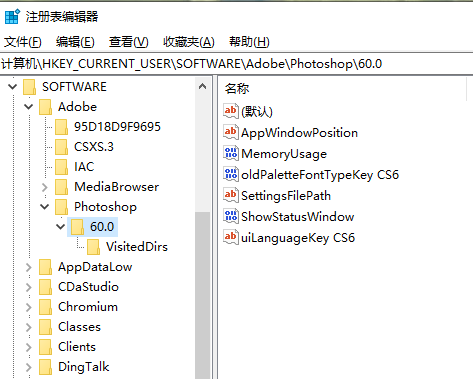473x379 pixels.
Task: Expand the CDaStudio tree node
Action: click(29, 287)
